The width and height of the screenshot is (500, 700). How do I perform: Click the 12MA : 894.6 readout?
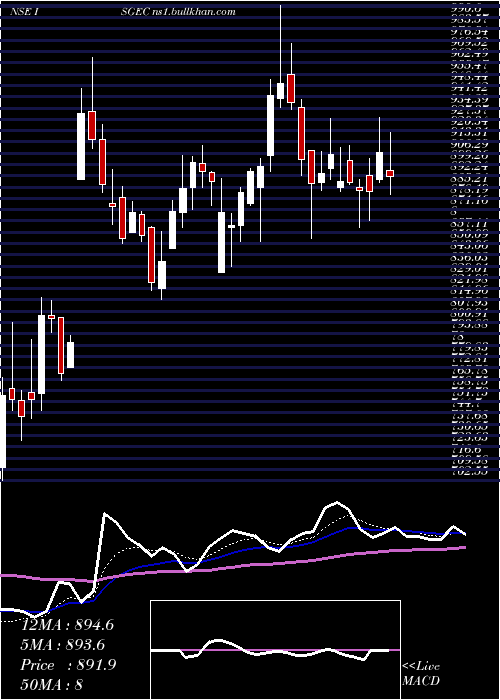(67, 625)
